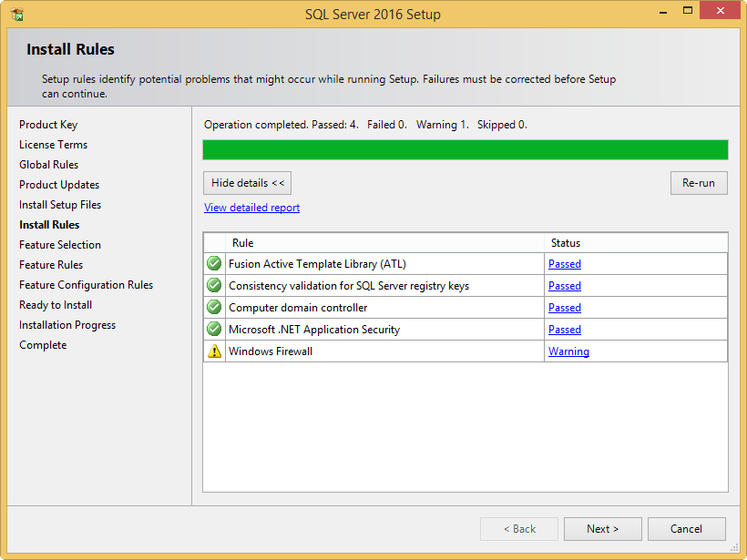Select the Install Setup Files step
This screenshot has height=560, width=747.
coord(60,205)
